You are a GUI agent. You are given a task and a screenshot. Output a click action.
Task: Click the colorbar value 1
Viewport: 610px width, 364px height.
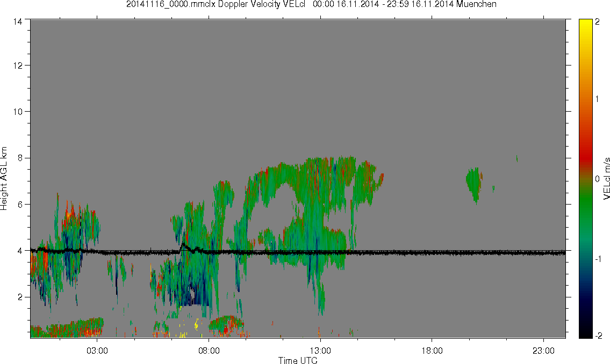[597, 99]
